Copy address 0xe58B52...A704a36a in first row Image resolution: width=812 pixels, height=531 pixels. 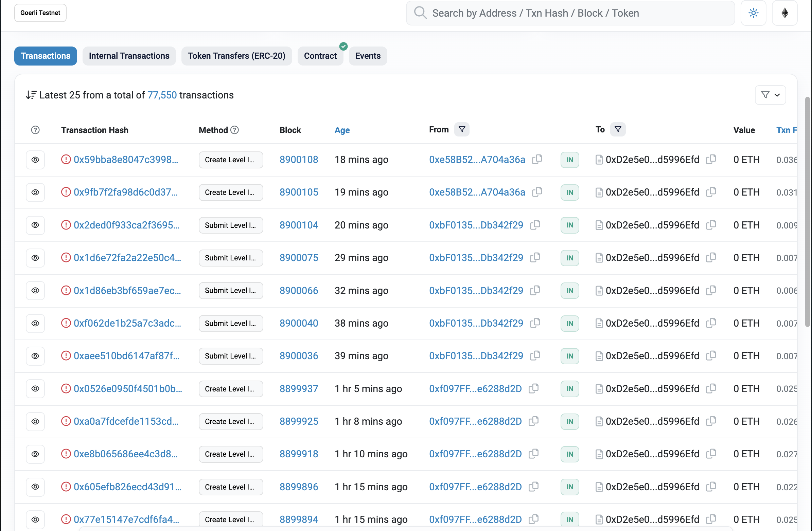click(537, 159)
